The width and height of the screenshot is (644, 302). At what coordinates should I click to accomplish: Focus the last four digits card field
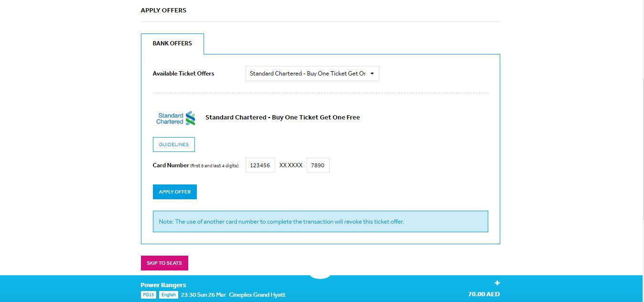click(318, 165)
